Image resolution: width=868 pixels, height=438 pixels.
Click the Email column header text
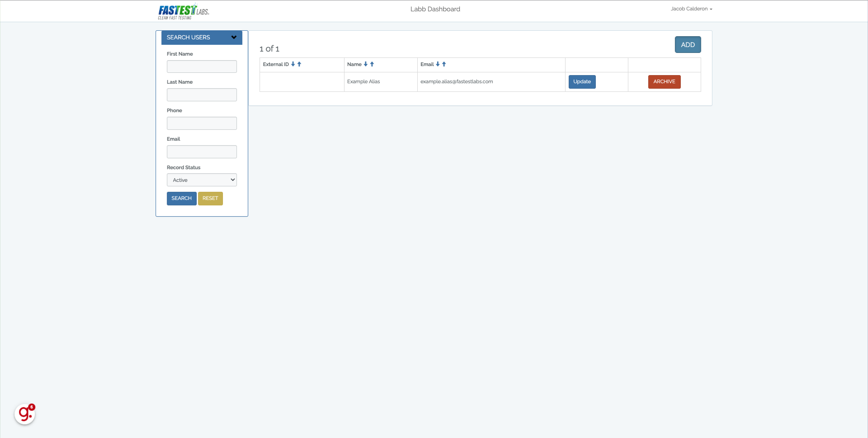click(x=427, y=64)
